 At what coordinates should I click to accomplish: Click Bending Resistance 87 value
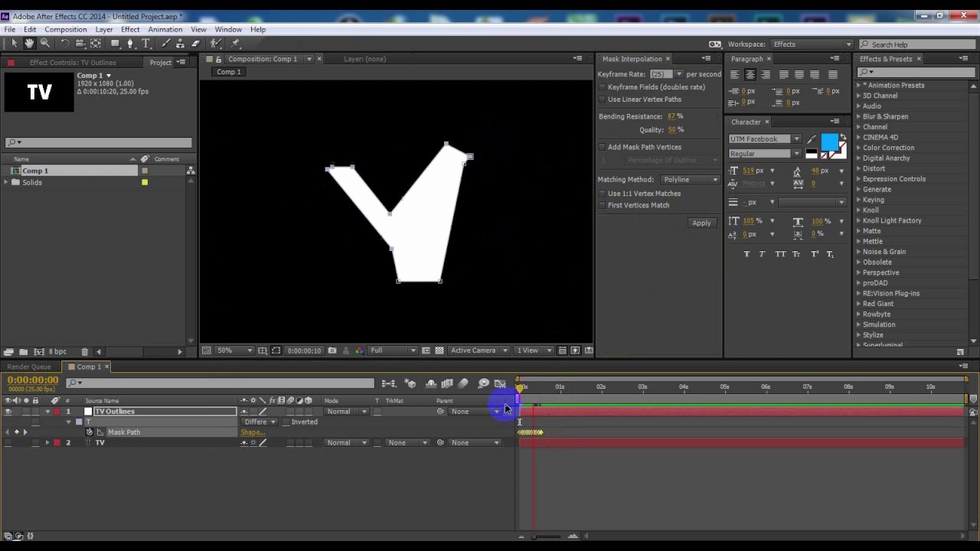tap(672, 116)
